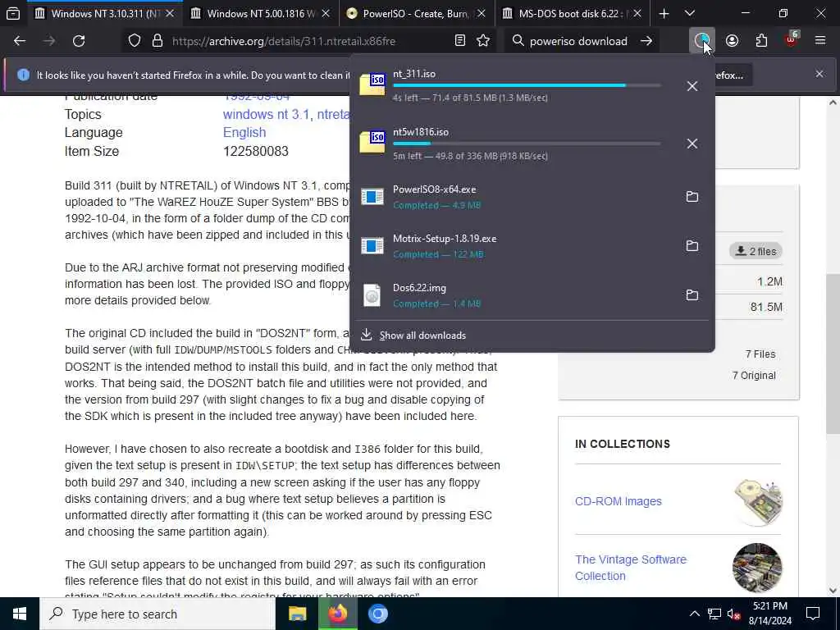The image size is (840, 630).
Task: Bookmark this page with the star
Action: [x=483, y=41]
